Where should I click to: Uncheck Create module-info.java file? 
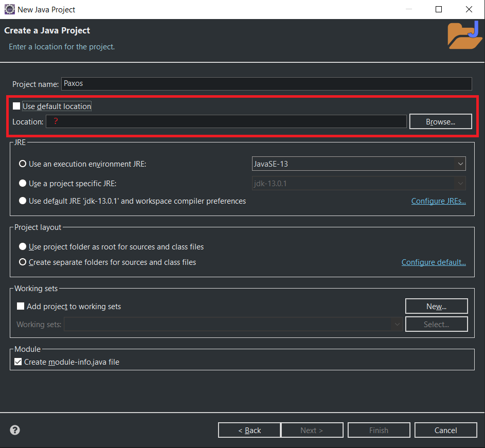[x=18, y=362]
